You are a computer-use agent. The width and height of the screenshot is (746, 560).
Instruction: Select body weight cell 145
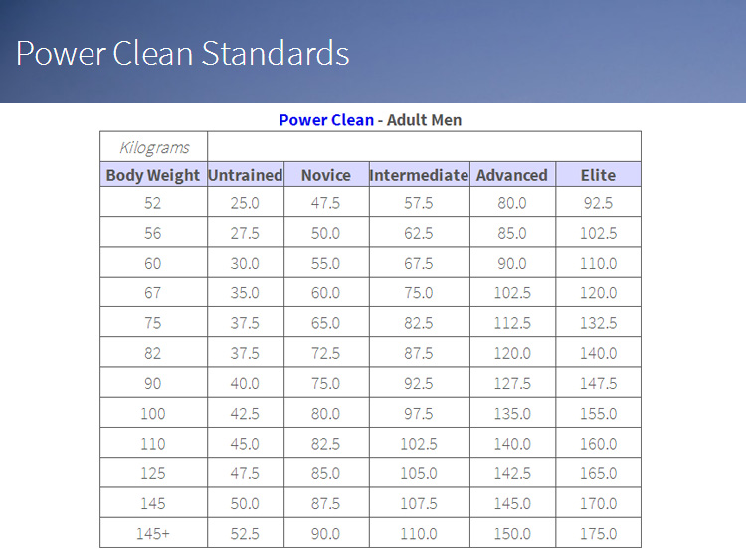[153, 504]
